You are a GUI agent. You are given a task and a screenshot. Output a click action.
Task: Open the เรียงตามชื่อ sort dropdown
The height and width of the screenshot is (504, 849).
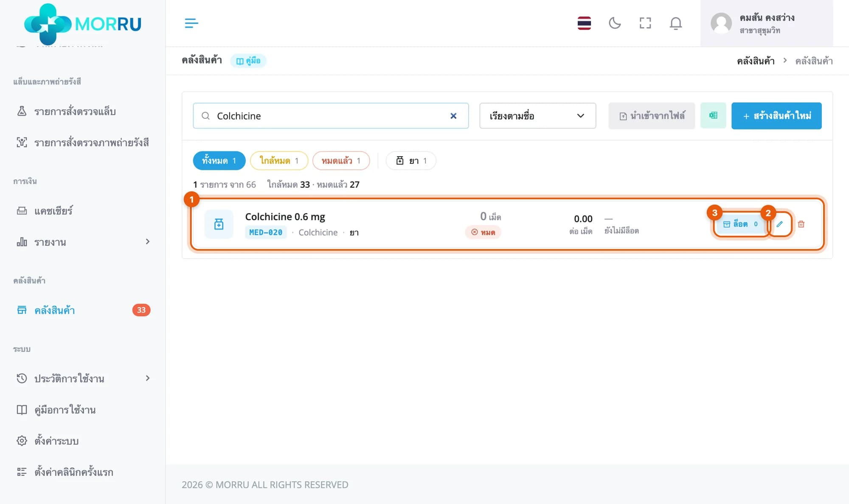[x=537, y=116]
